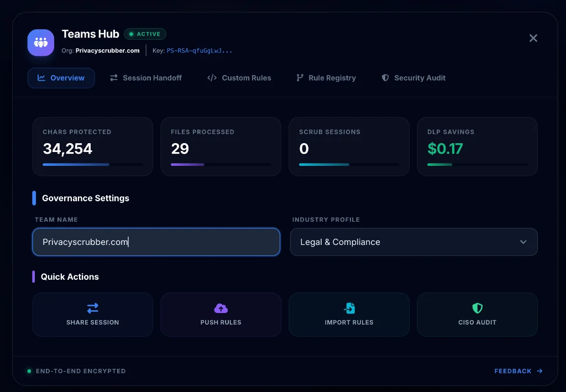The height and width of the screenshot is (392, 566).
Task: Click the Share Session label
Action: [93, 322]
